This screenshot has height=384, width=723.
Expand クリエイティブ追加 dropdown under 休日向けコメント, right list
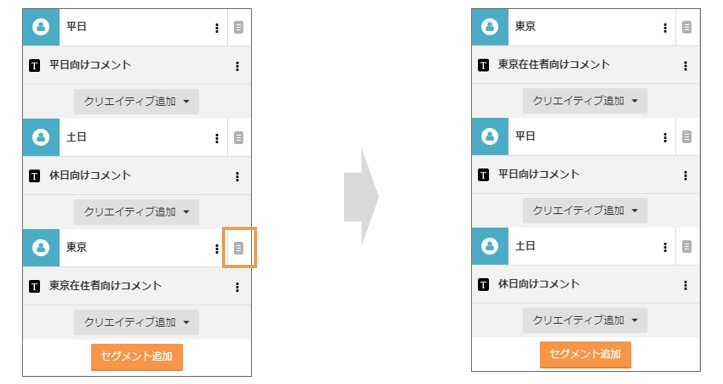coord(585,320)
